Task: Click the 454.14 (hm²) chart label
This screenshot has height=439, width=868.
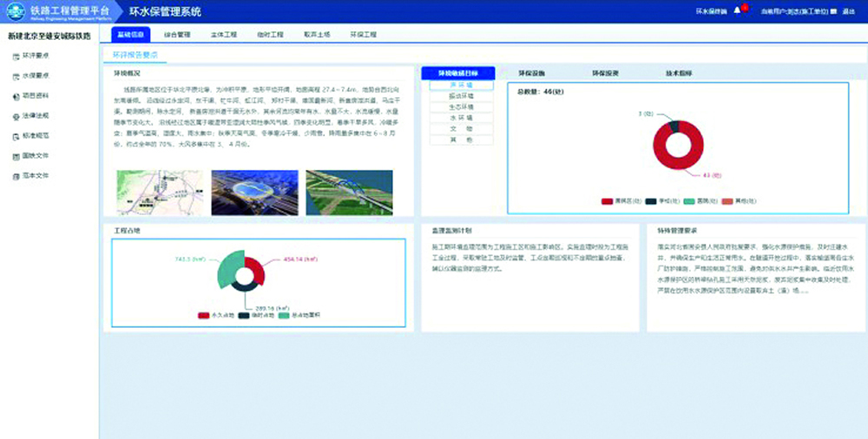Action: tap(300, 259)
